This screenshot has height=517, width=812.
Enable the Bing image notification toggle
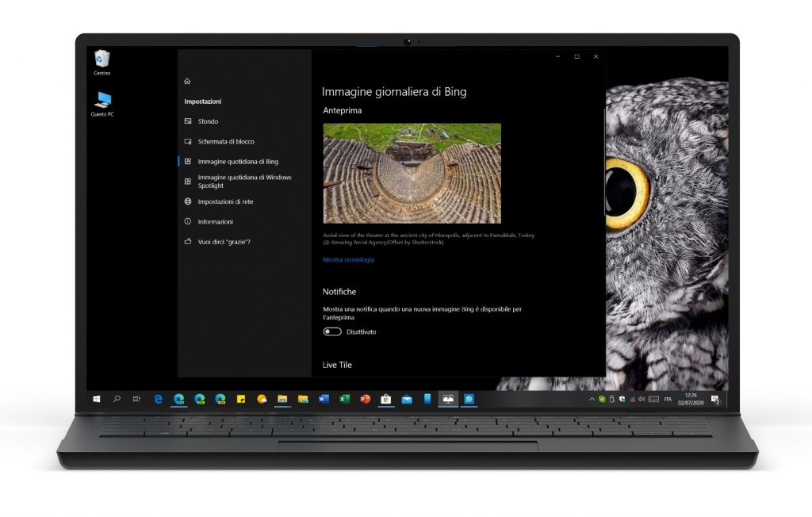[332, 331]
